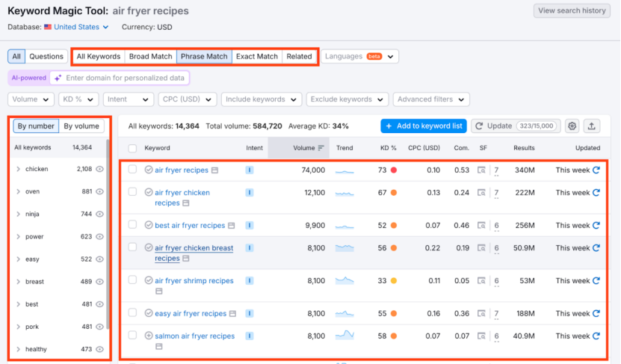Screen dimensions: 621x364
Task: Open the Volume filter dropdown
Action: coord(31,99)
